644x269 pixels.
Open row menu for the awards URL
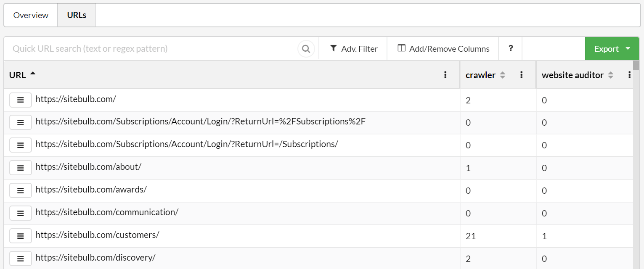[x=20, y=190]
